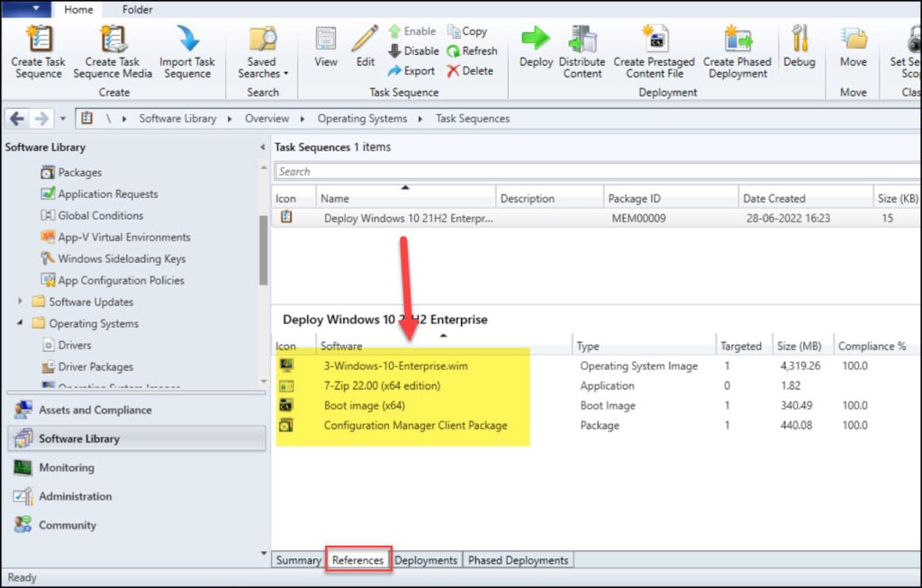Click the Move folder icon
Image resolution: width=922 pixels, height=588 pixels.
[x=854, y=39]
